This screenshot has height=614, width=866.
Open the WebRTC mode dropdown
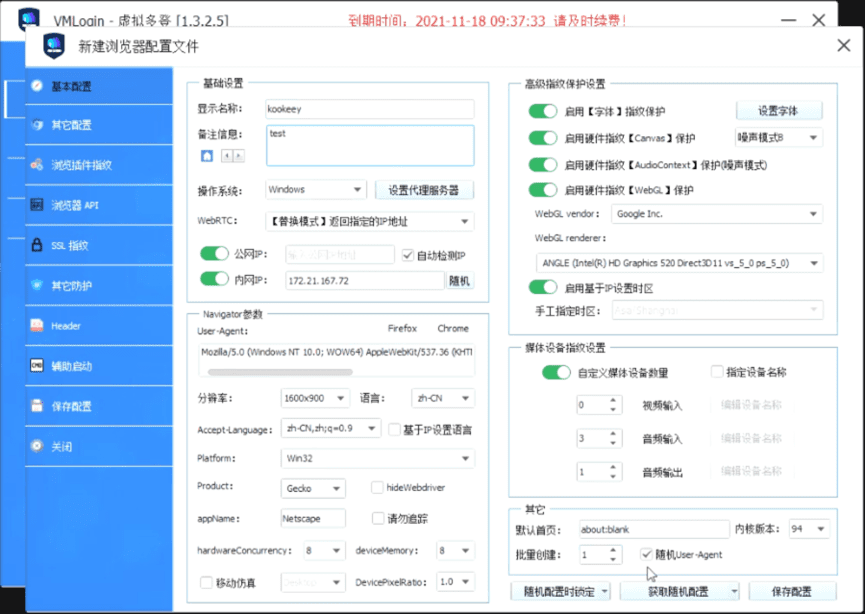click(369, 221)
